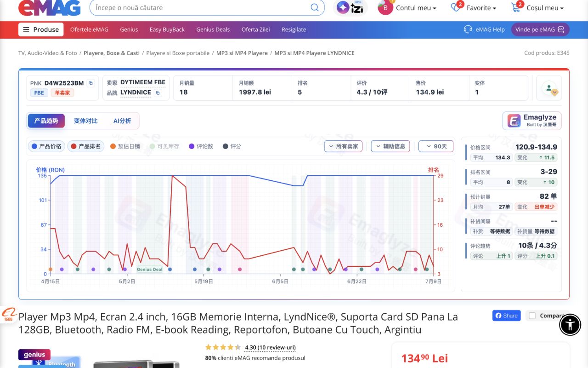
Task: Go to Playere si Boxe portabile breadcrumb
Action: pyautogui.click(x=178, y=53)
